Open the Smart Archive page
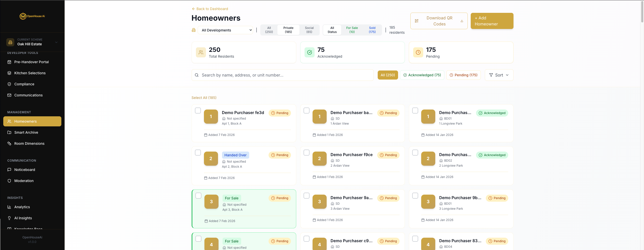This screenshot has width=644, height=250. [x=26, y=132]
